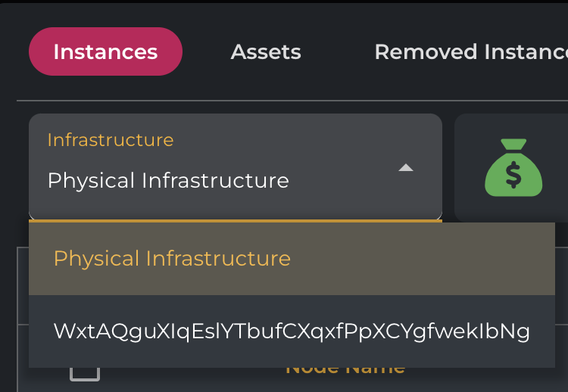Click the selected Physical Infrastructure value text
This screenshot has height=392, width=568.
coord(168,181)
